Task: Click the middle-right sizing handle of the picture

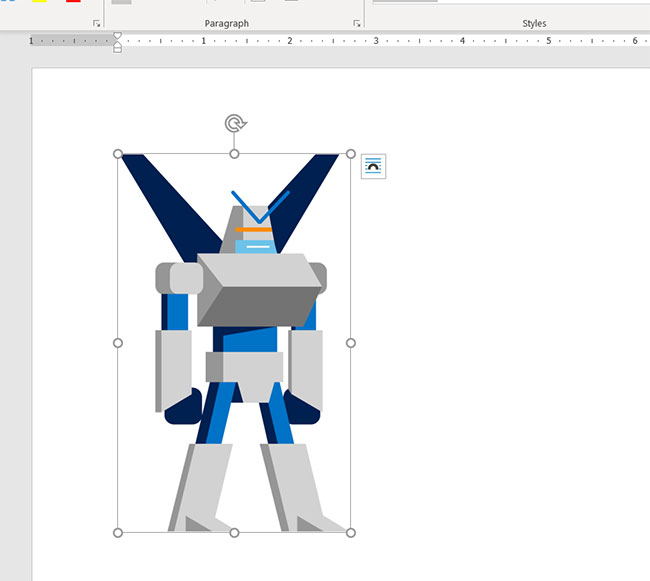Action: pyautogui.click(x=351, y=343)
